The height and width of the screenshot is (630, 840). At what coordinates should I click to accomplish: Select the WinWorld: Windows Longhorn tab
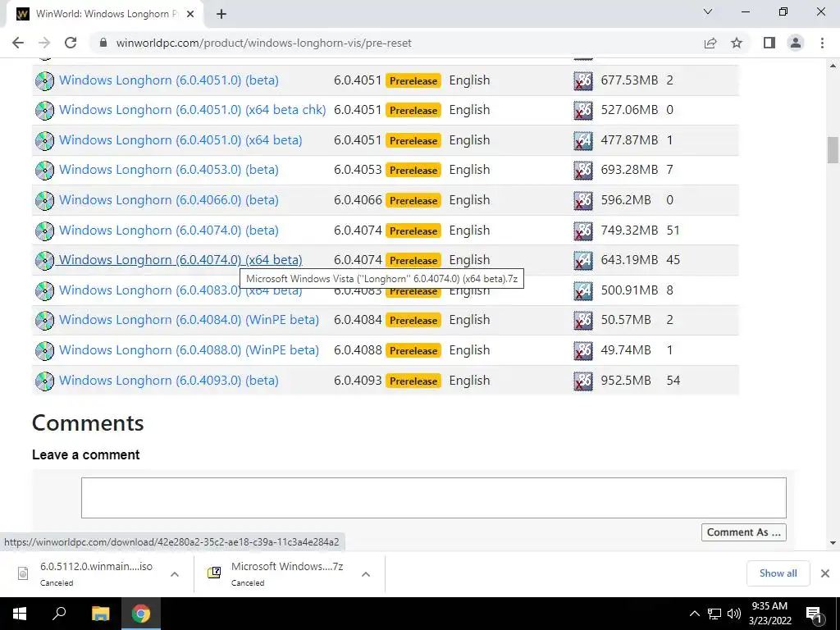[x=104, y=15]
